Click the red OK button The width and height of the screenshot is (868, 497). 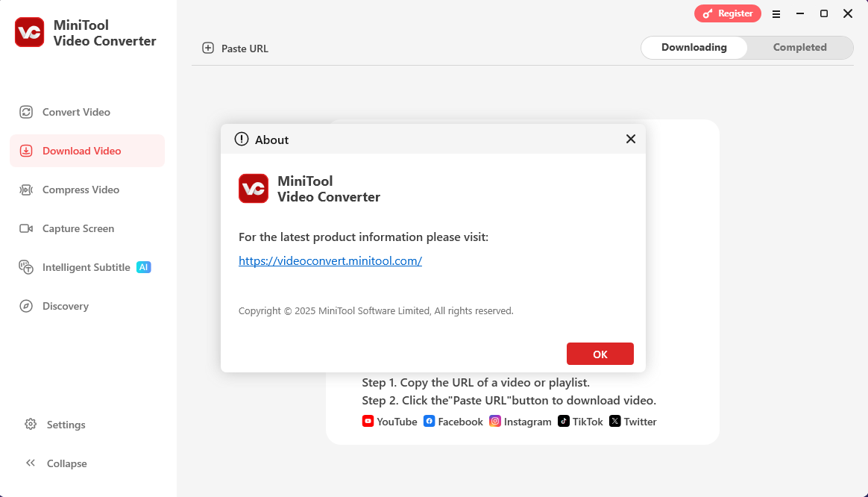(600, 354)
